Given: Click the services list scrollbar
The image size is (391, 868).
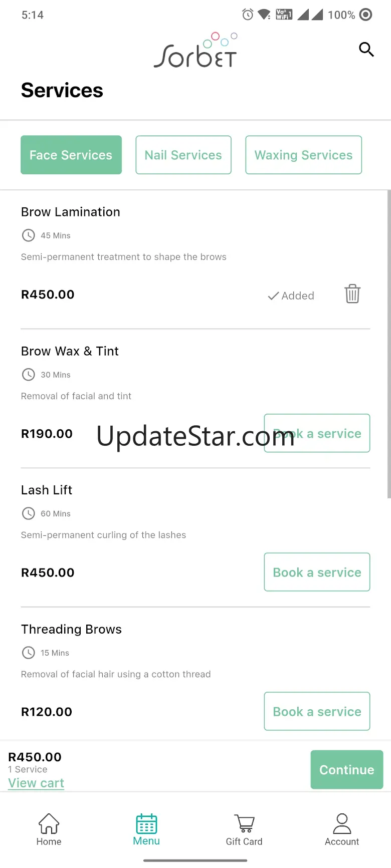Looking at the screenshot, I should pos(388,345).
